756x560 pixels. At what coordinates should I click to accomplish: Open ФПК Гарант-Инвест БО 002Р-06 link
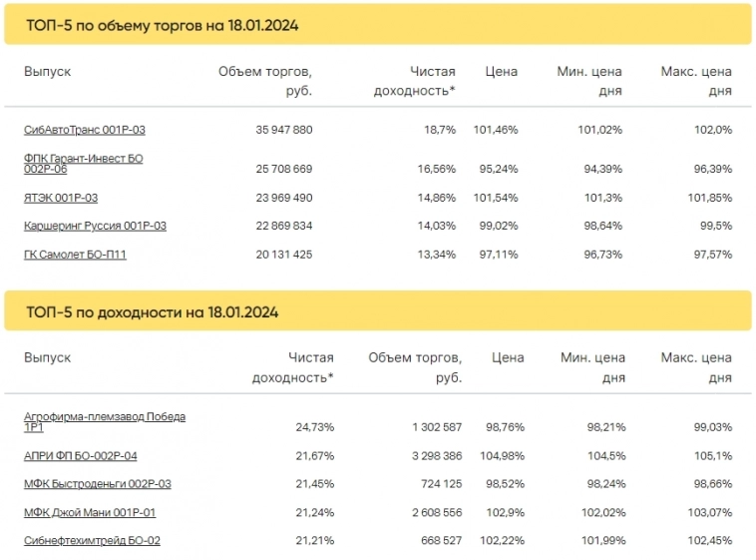click(x=85, y=164)
